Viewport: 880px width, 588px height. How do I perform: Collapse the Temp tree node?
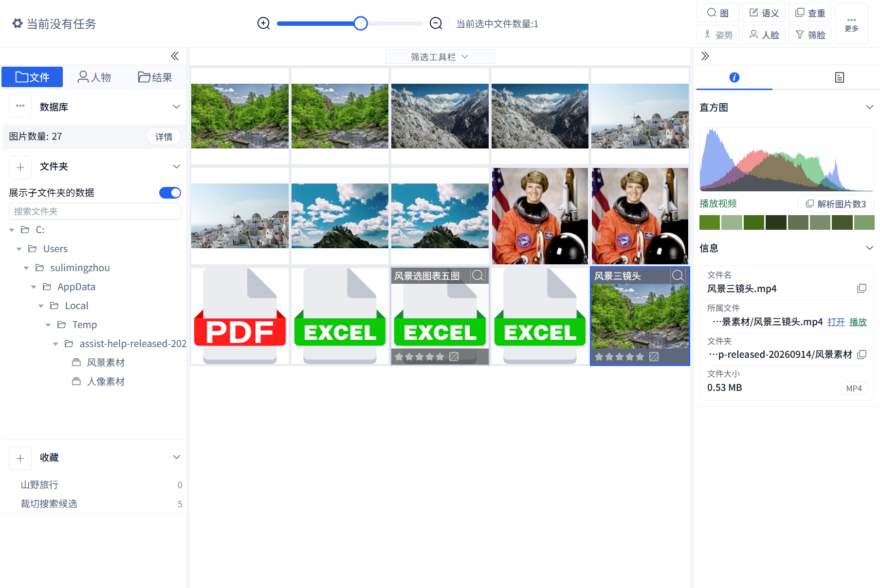pyautogui.click(x=48, y=325)
